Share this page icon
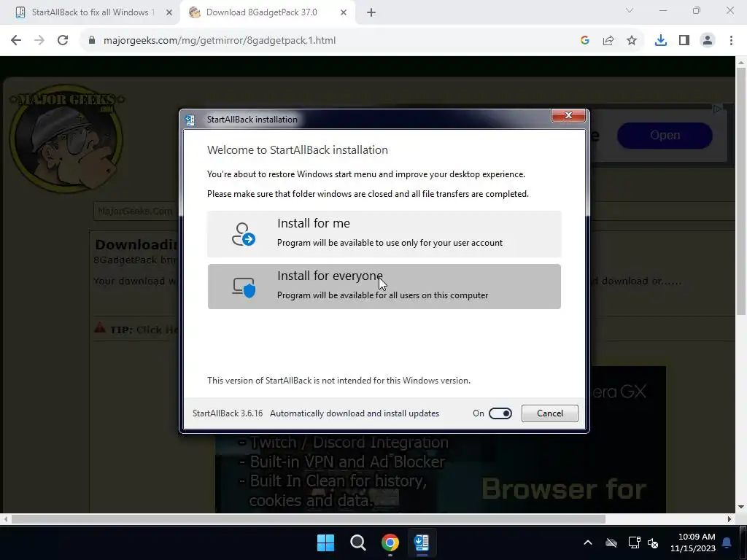747x560 pixels. [x=608, y=41]
